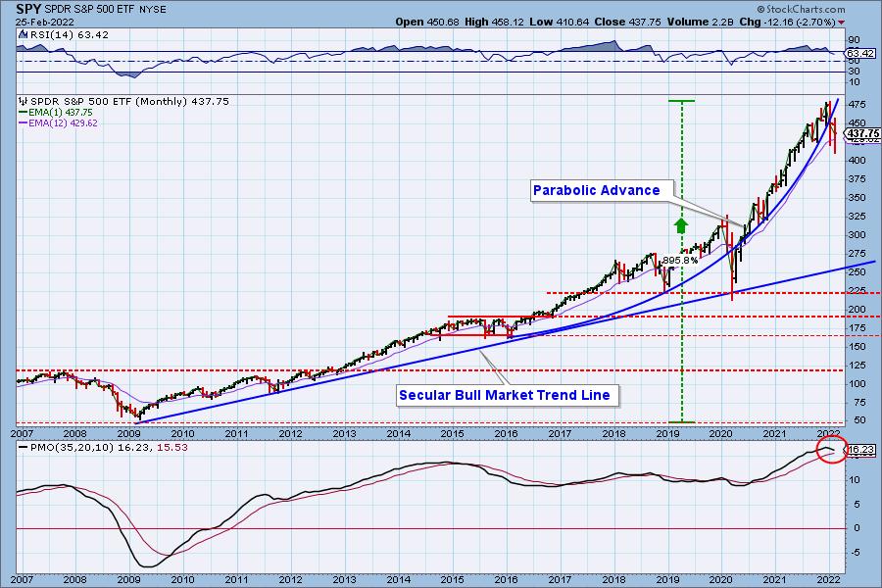Select the 'Close 437.75' header value
The height and width of the screenshot is (588, 882).
[628, 22]
